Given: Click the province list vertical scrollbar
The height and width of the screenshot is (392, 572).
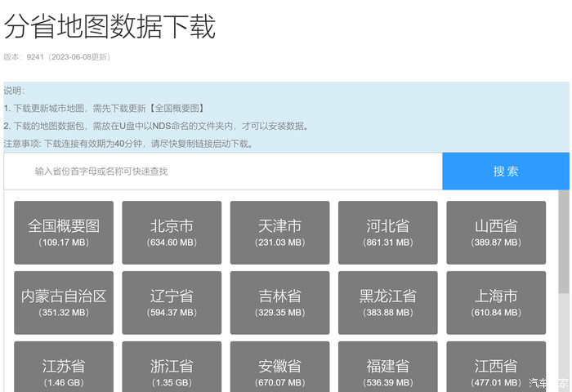Looking at the screenshot, I should point(563,245).
